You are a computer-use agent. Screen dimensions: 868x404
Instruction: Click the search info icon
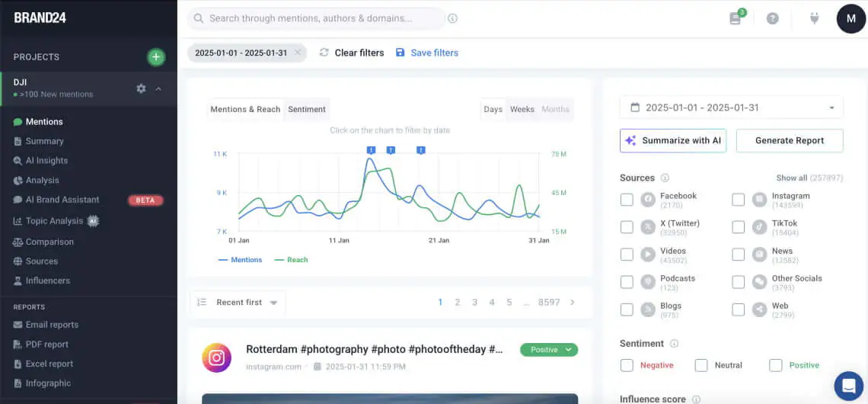(x=453, y=18)
